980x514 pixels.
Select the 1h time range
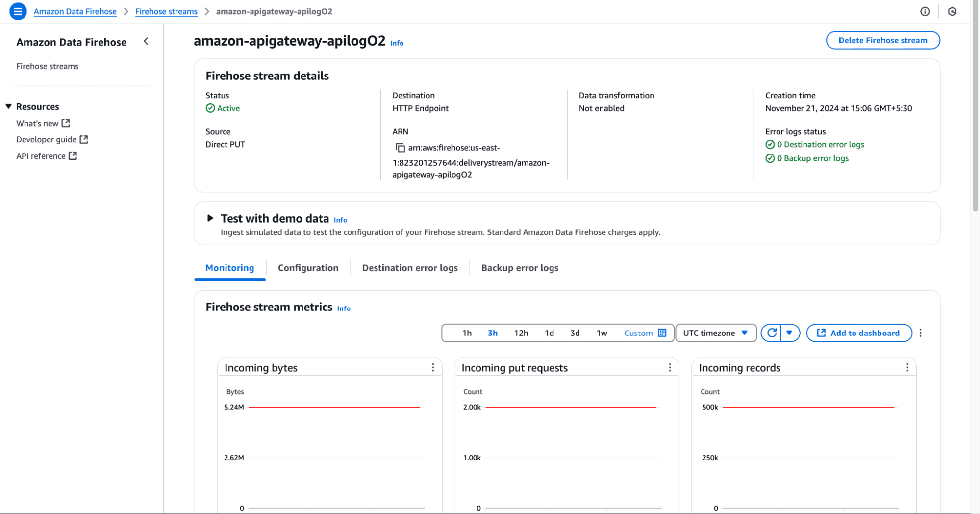tap(467, 333)
